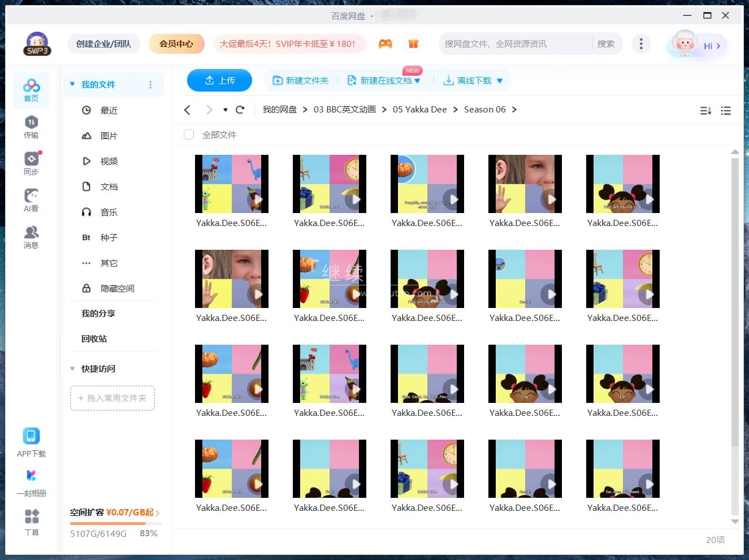749x560 pixels.
Task: Select the 视频 category in sidebar
Action: point(108,161)
